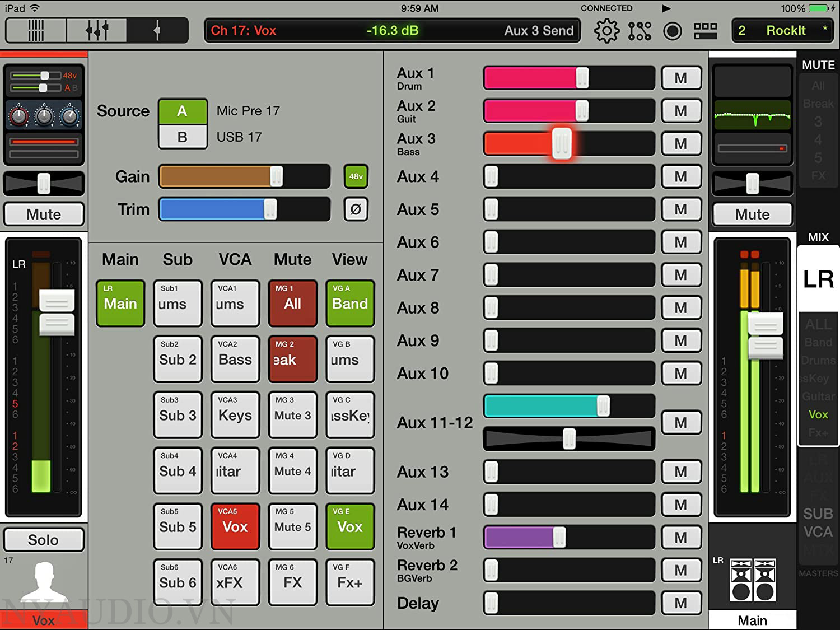The image size is (840, 630).
Task: Assign channel to VCA5 Vox
Action: tap(235, 526)
